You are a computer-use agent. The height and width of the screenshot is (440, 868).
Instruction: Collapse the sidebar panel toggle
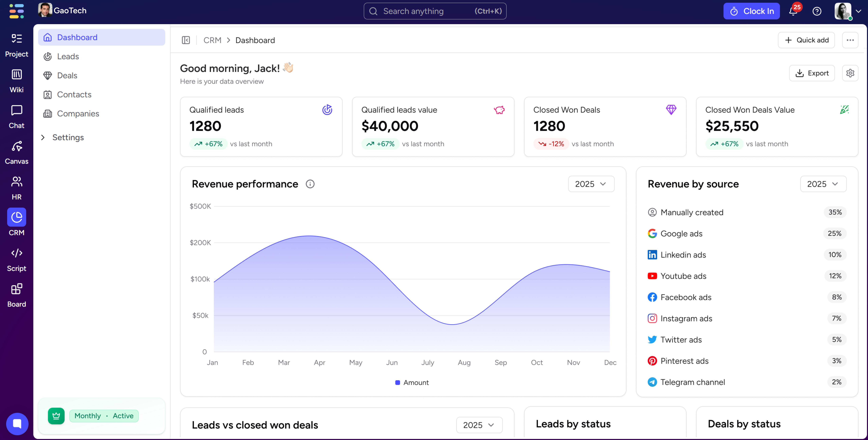pyautogui.click(x=186, y=40)
